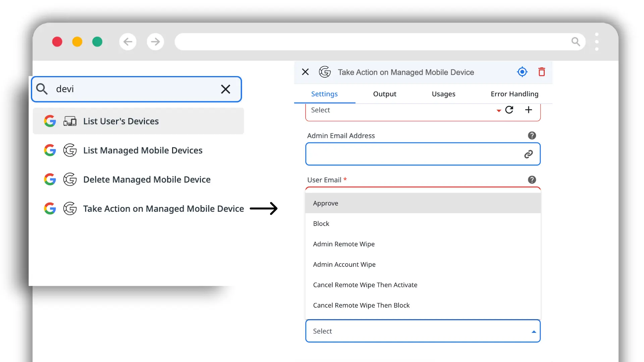Open help for User Email

click(532, 180)
